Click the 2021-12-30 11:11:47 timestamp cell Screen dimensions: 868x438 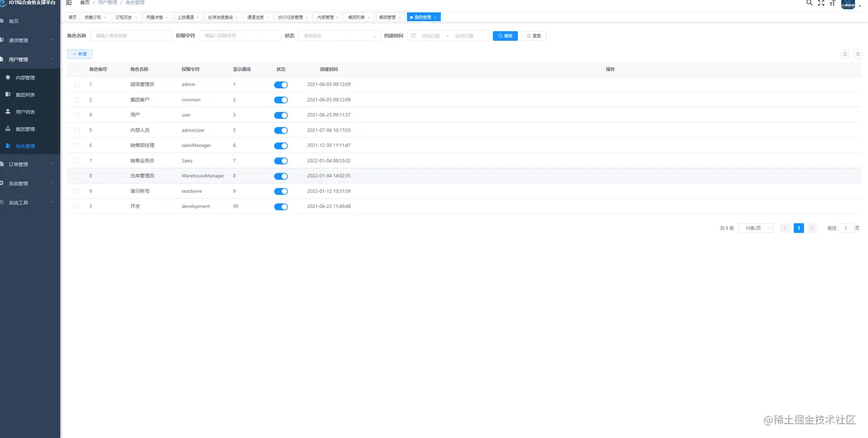329,145
